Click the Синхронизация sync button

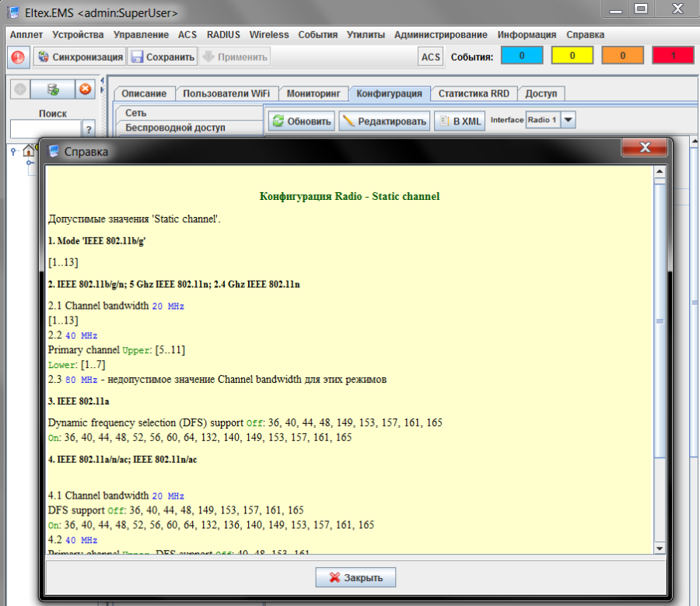pyautogui.click(x=79, y=57)
